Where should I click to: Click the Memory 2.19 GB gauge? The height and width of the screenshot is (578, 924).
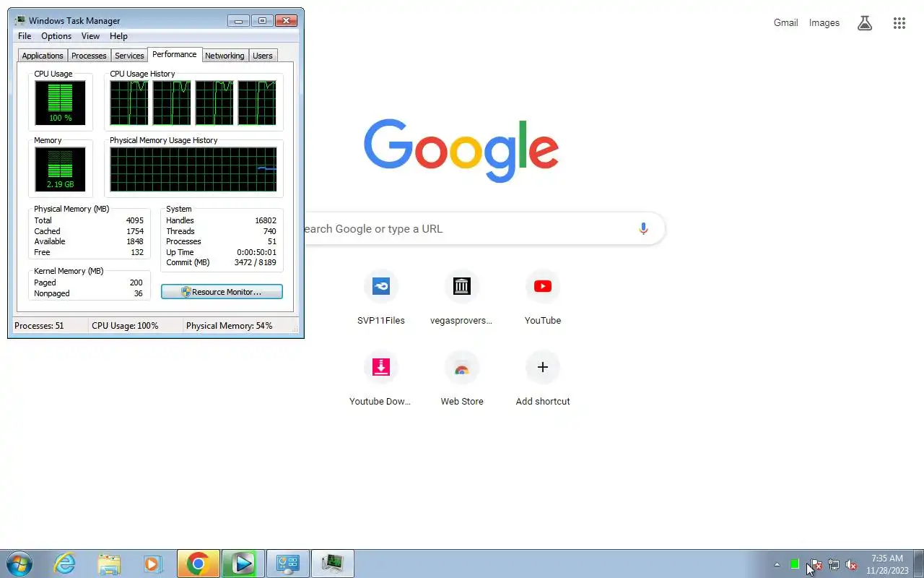(60, 169)
